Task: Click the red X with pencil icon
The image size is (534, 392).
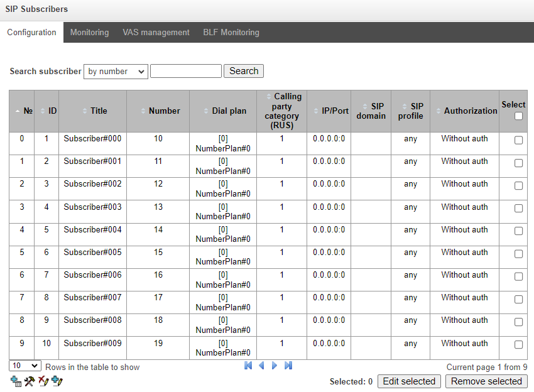Action: [x=43, y=381]
